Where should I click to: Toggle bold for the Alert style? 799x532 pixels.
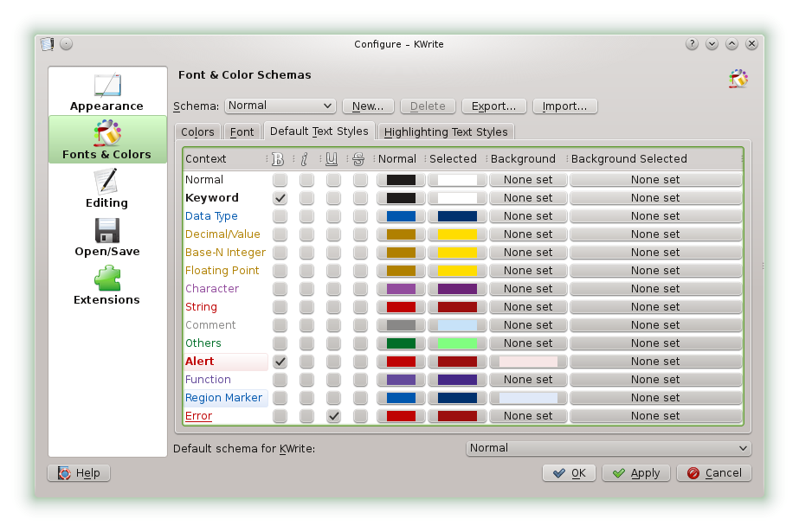[280, 362]
